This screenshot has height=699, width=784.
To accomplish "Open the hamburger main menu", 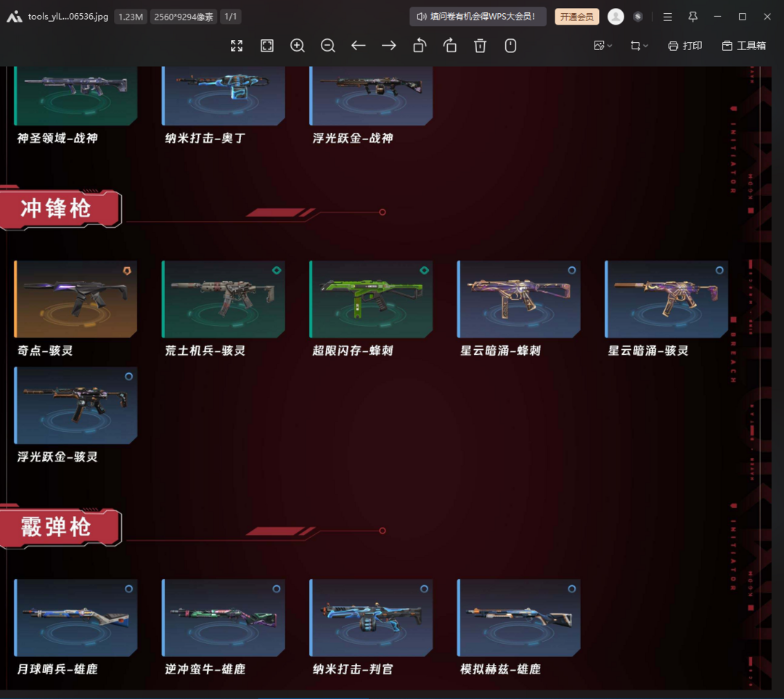I will click(668, 17).
